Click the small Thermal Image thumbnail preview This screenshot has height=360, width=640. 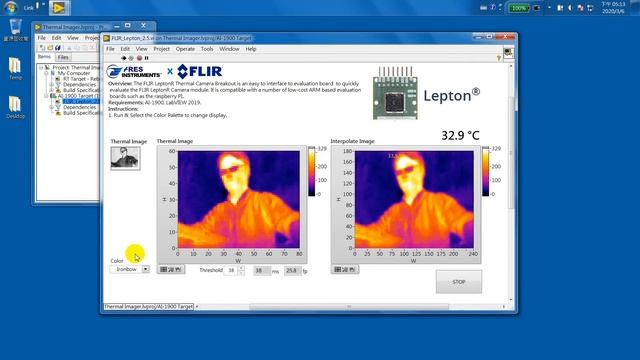pyautogui.click(x=125, y=158)
